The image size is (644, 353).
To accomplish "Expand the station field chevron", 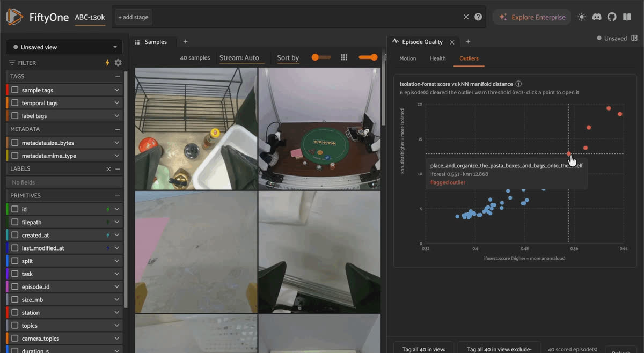I will tap(117, 313).
